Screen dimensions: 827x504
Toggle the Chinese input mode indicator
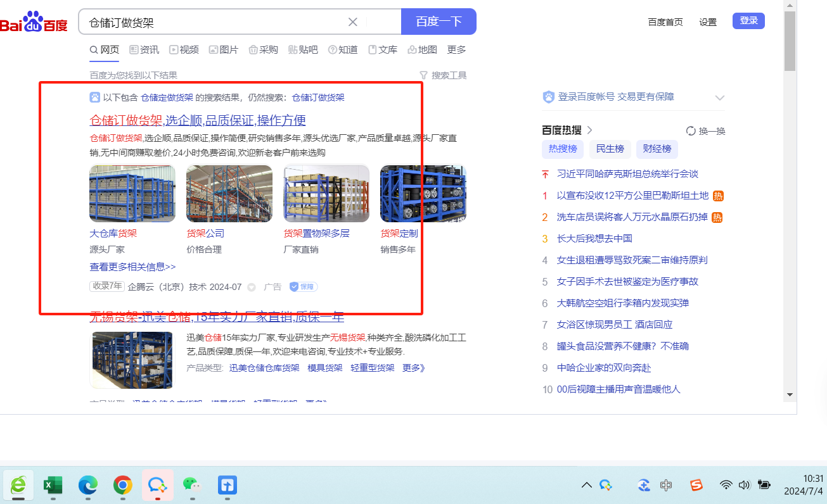tap(666, 485)
